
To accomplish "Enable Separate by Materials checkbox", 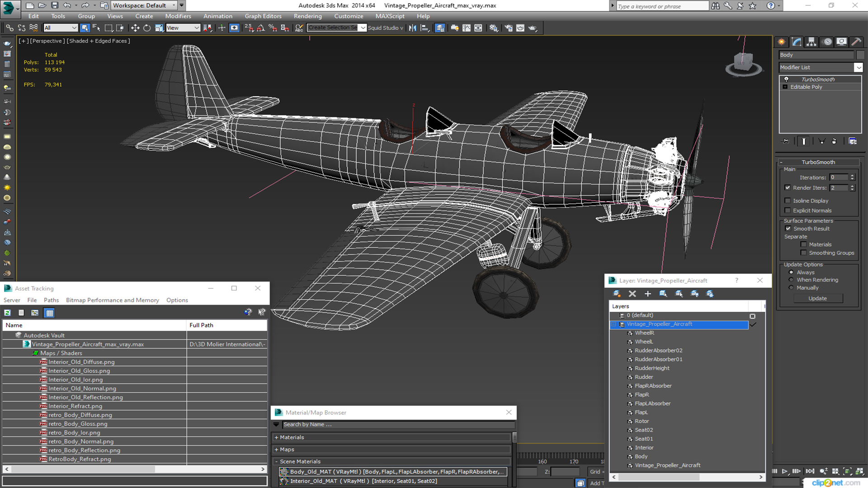I will click(x=803, y=244).
